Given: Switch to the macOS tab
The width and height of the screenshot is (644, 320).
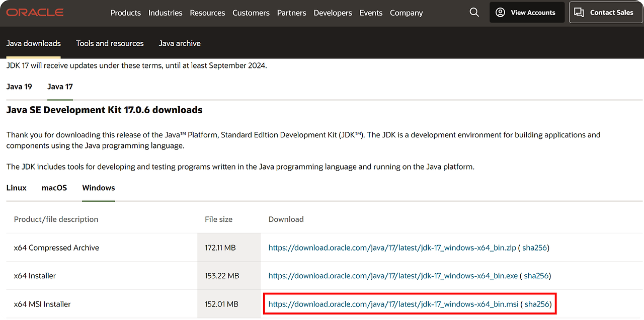Looking at the screenshot, I should 54,188.
